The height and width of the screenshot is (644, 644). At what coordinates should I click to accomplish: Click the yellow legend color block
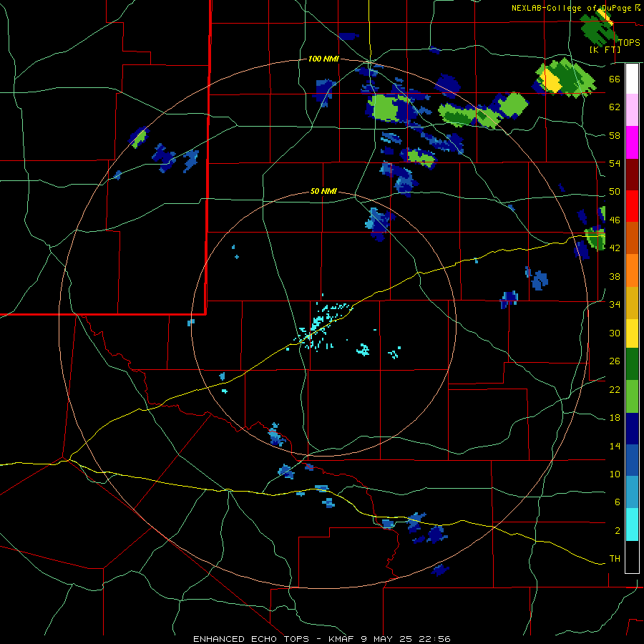click(632, 333)
